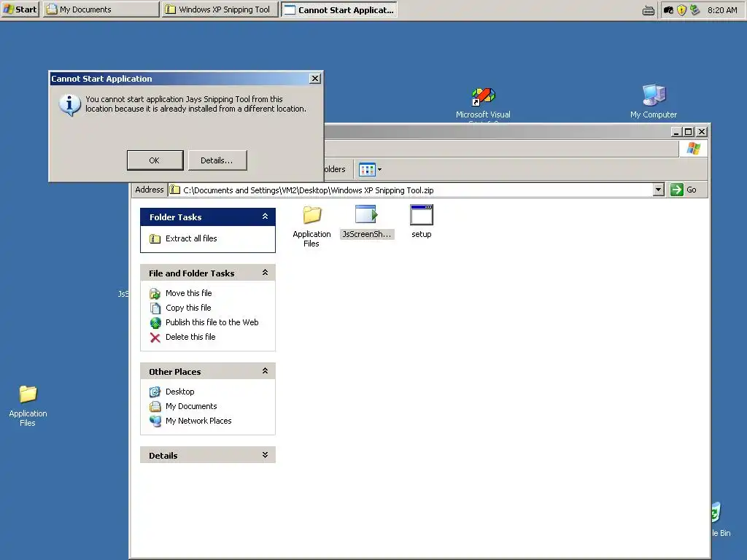Click the My Documents icon in Other Places
Viewport: 747px width, 560px height.
coord(155,406)
